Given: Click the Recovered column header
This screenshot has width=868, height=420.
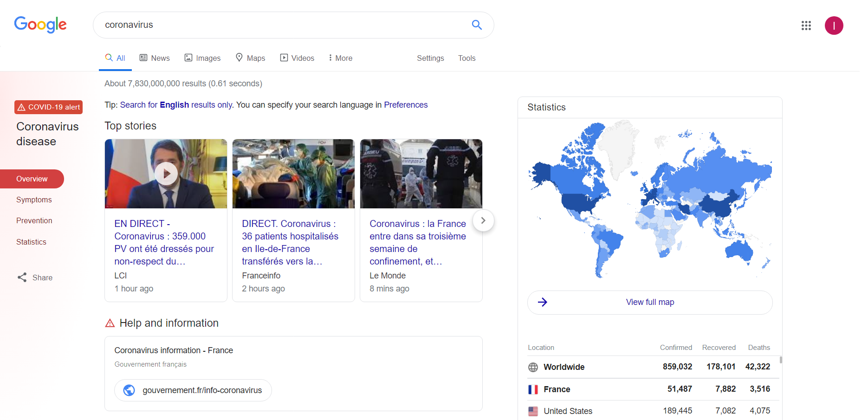Looking at the screenshot, I should coord(719,348).
